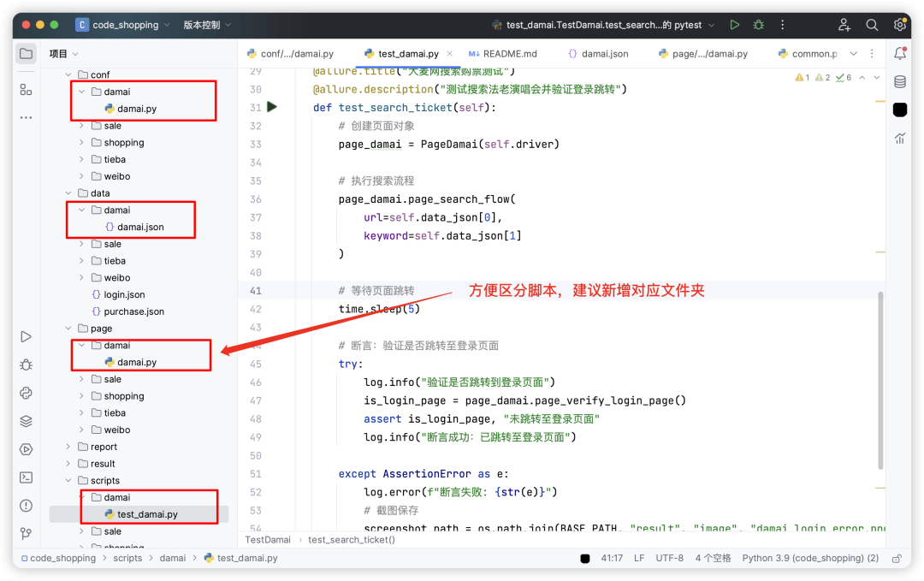The height and width of the screenshot is (581, 924).
Task: Open the Python Packages layers icon
Action: click(26, 421)
